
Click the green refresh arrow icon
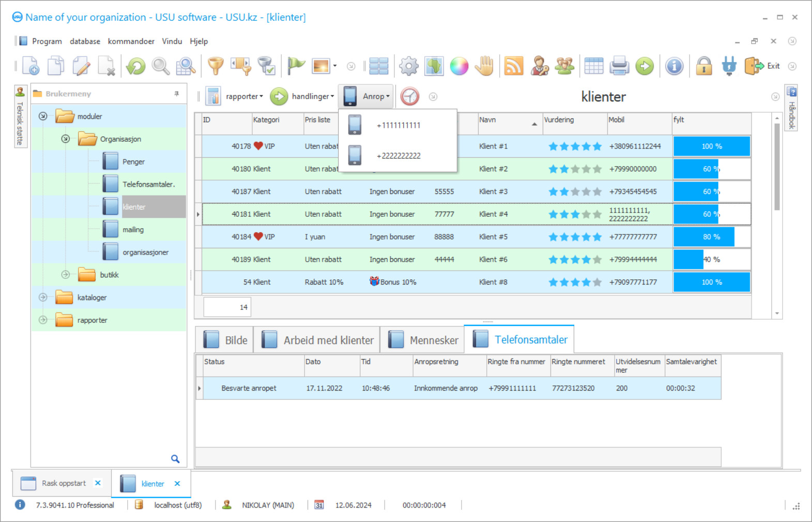[x=136, y=66]
